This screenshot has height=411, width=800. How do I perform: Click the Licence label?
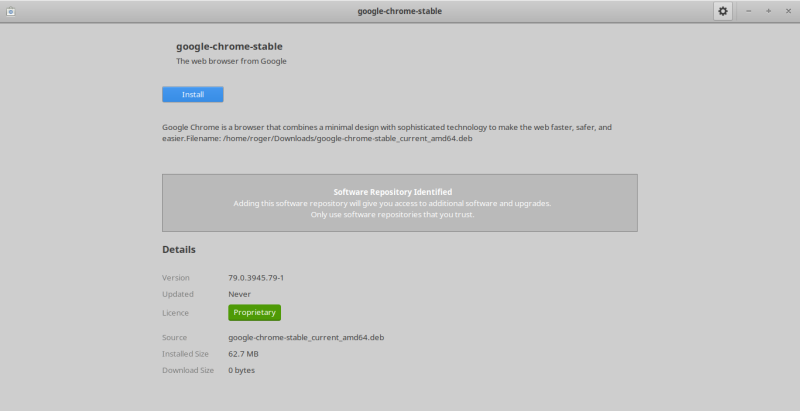(x=176, y=313)
